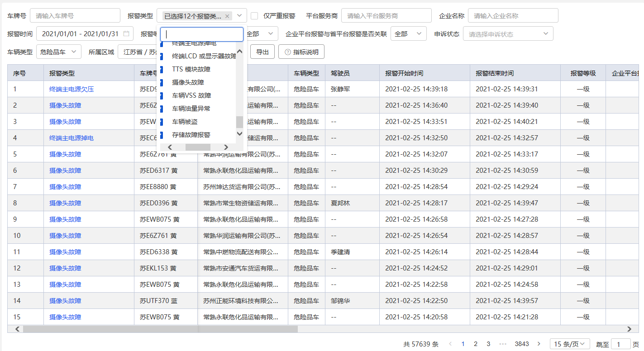Image resolution: width=644 pixels, height=351 pixels.
Task: Click the pagination ellipsis to jump pages
Action: click(502, 344)
